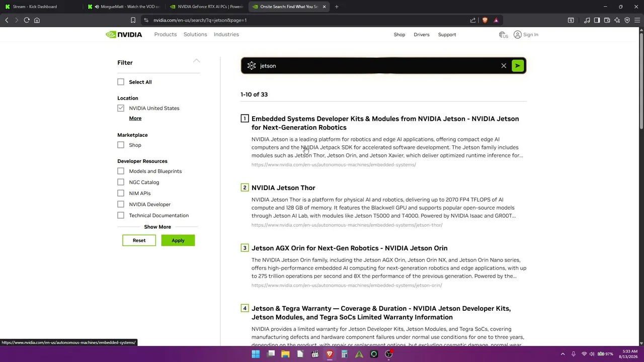This screenshot has height=362, width=644.
Task: Close the Onsite Search tab
Action: [324, 7]
